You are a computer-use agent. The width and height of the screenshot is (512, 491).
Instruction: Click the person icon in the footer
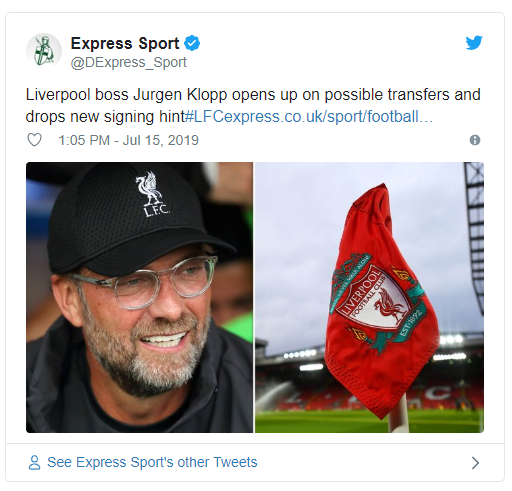pyautogui.click(x=34, y=463)
